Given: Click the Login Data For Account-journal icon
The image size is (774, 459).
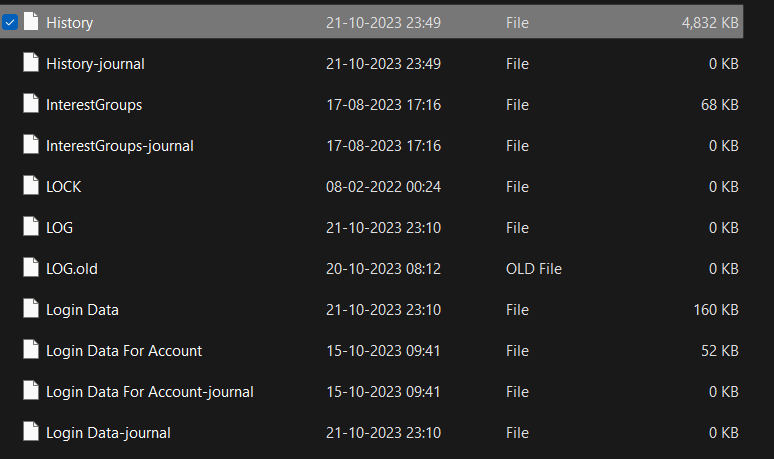Looking at the screenshot, I should point(31,391).
